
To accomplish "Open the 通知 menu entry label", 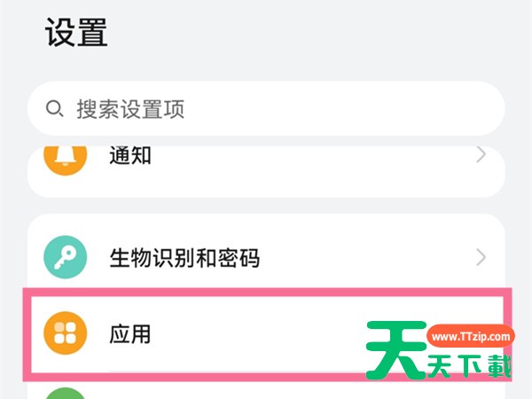I will pyautogui.click(x=129, y=156).
